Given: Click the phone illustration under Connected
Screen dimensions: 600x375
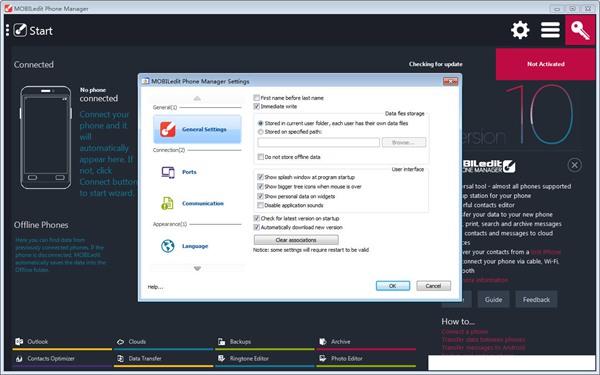Looking at the screenshot, I should point(46,137).
